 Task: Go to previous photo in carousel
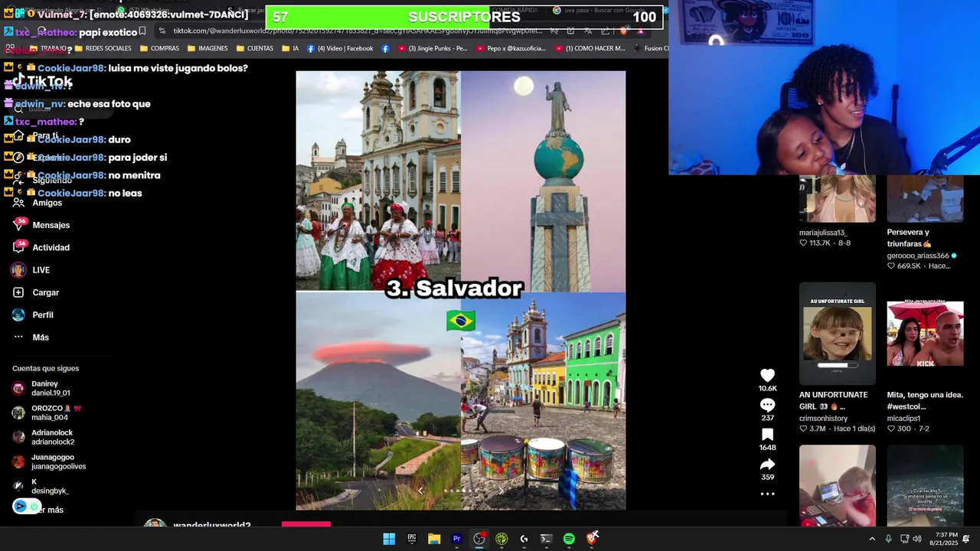[420, 491]
